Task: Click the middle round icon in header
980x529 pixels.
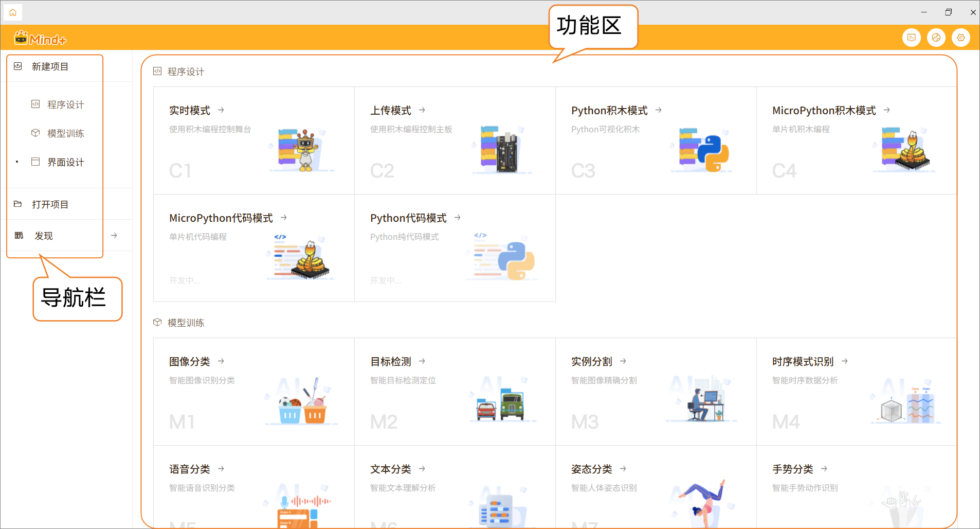Action: (x=936, y=38)
